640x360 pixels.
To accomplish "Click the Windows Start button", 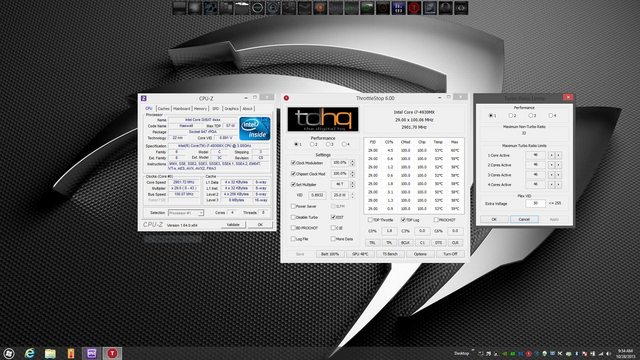I will pyautogui.click(x=9, y=353).
